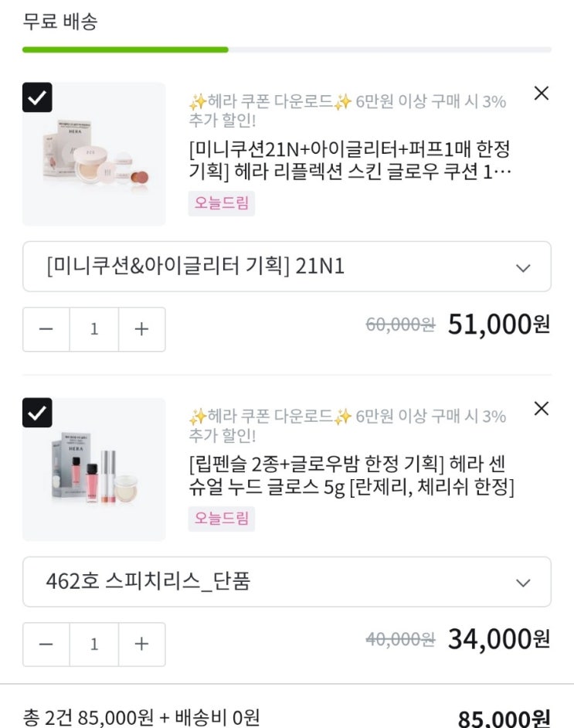574x728 pixels.
Task: Tap the 오늘드림 badge on the cushion item
Action: tap(221, 203)
